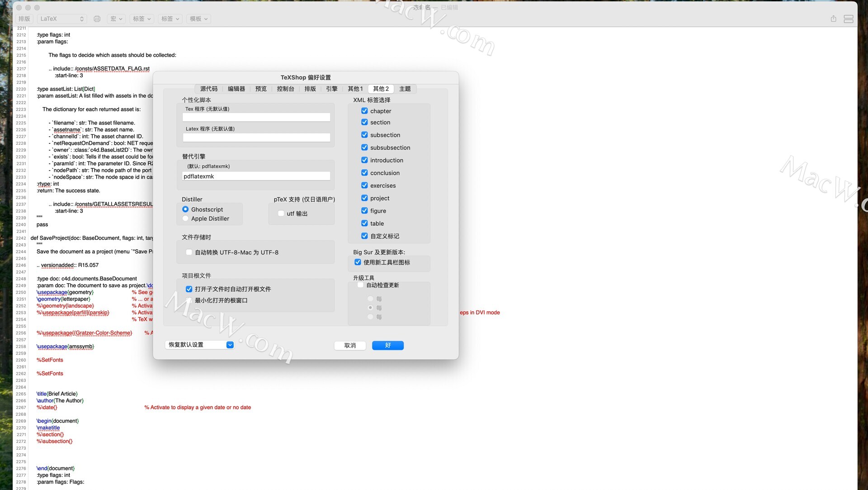Click the \author{The Author} line

(x=60, y=401)
